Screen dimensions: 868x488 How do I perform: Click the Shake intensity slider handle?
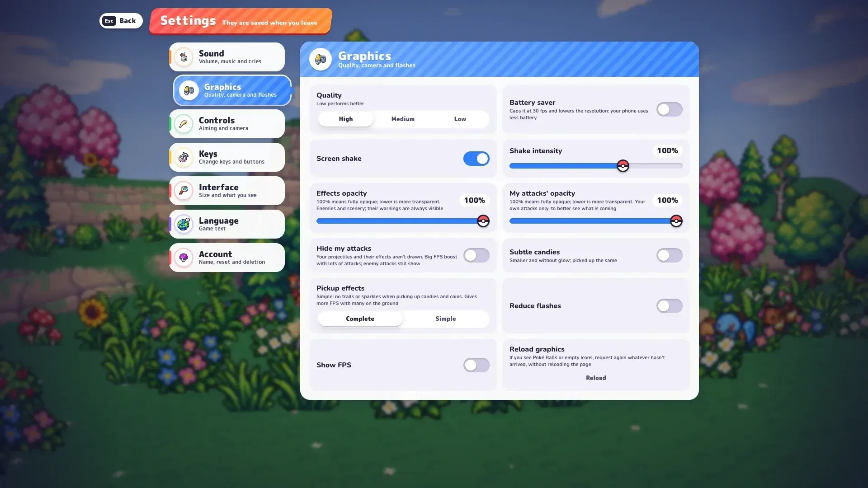623,166
